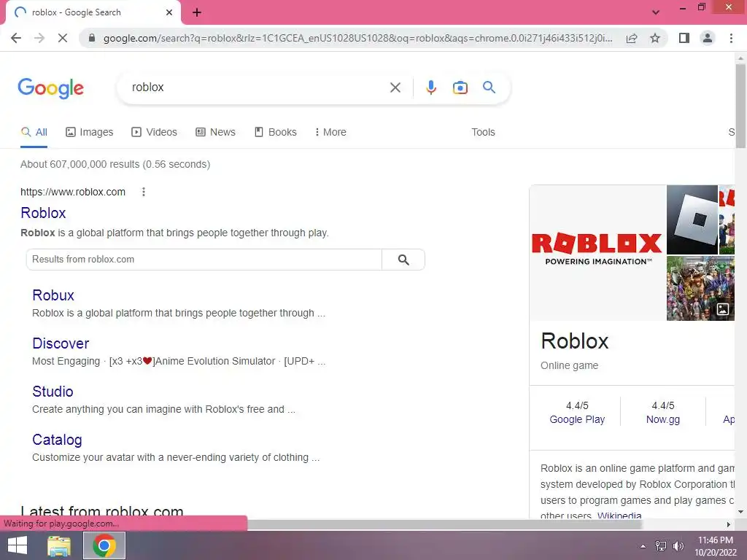
Task: Open the taskbar clock showing 11:46 PM
Action: coord(716,545)
